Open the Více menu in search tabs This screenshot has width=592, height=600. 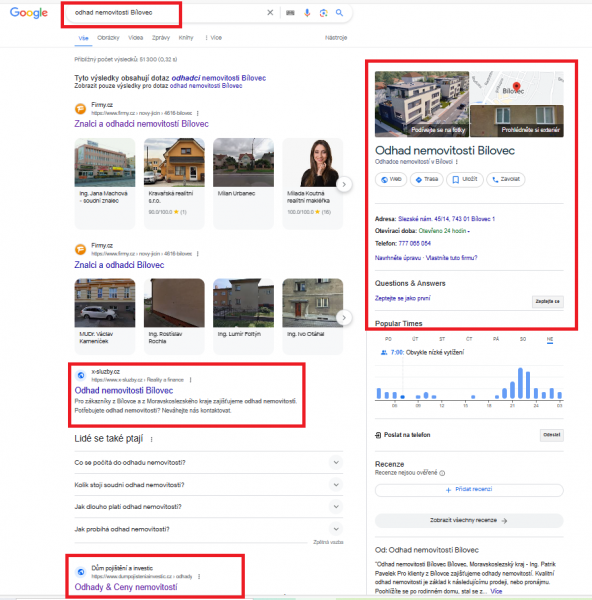[x=214, y=38]
